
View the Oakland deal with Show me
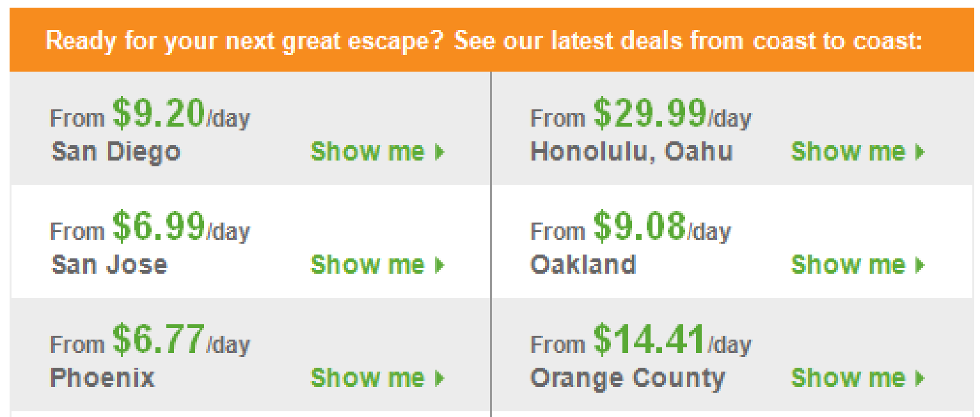[848, 265]
